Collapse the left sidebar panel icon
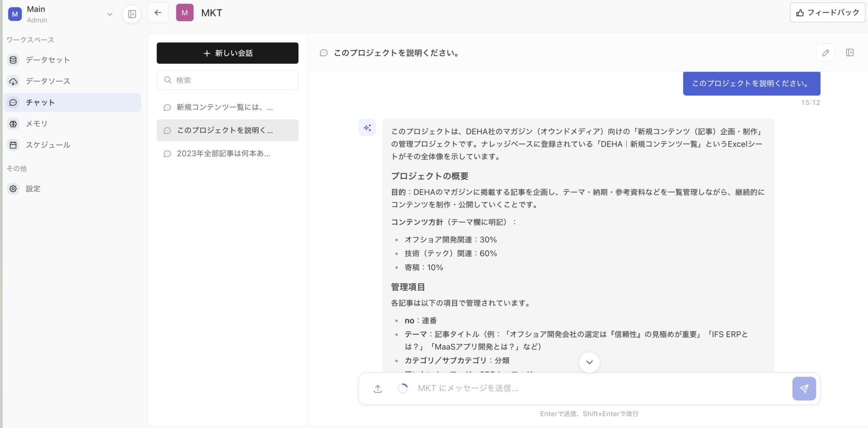The width and height of the screenshot is (868, 428). (132, 14)
